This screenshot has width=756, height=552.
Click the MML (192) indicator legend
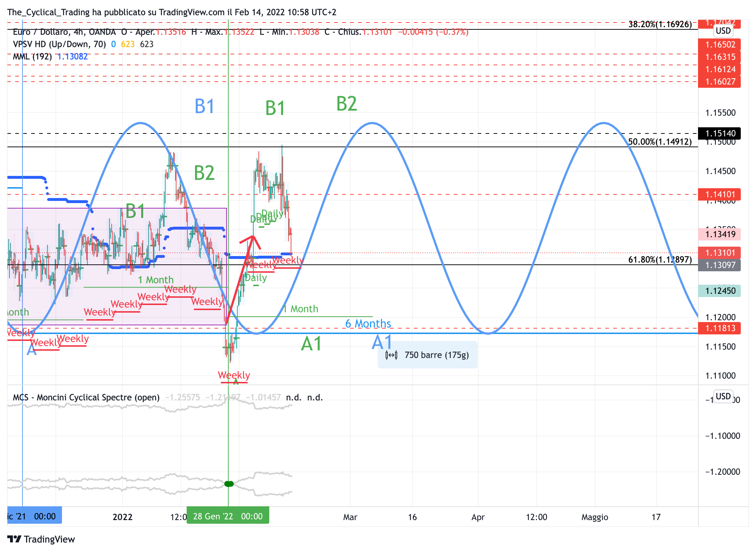(x=32, y=57)
